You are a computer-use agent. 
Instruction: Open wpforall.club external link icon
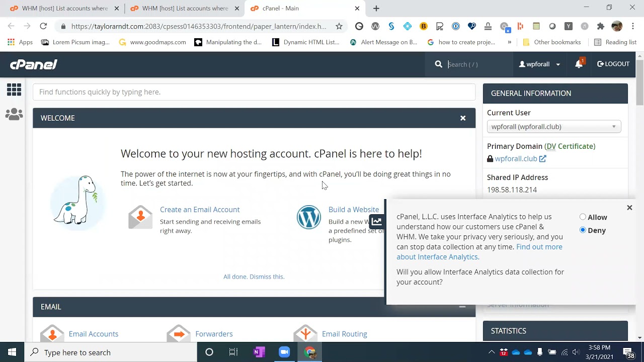[x=543, y=159]
